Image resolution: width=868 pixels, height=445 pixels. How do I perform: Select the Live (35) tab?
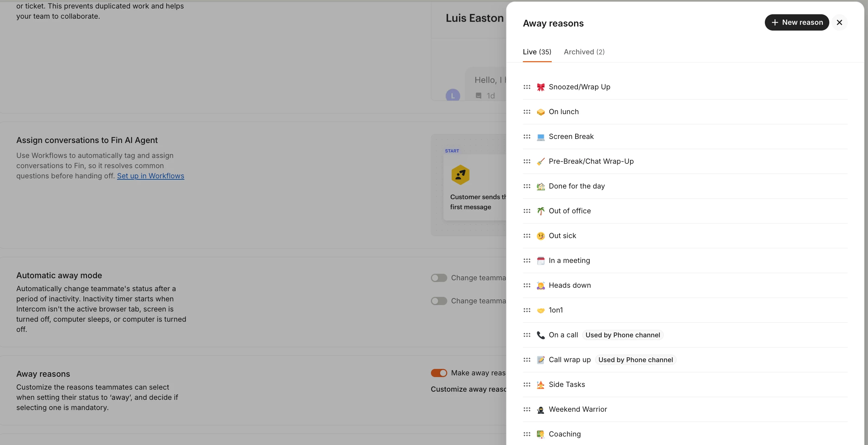537,52
